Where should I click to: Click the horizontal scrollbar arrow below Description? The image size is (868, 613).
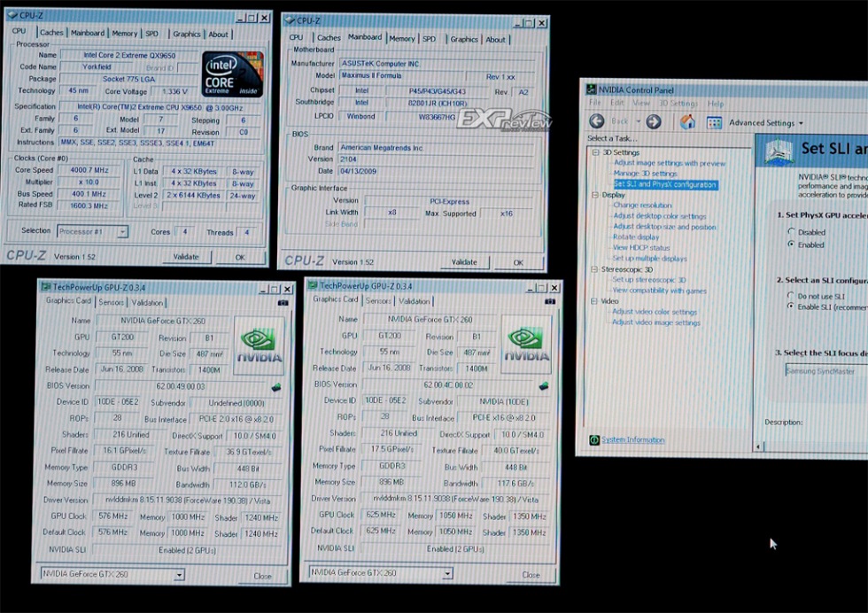click(x=758, y=446)
